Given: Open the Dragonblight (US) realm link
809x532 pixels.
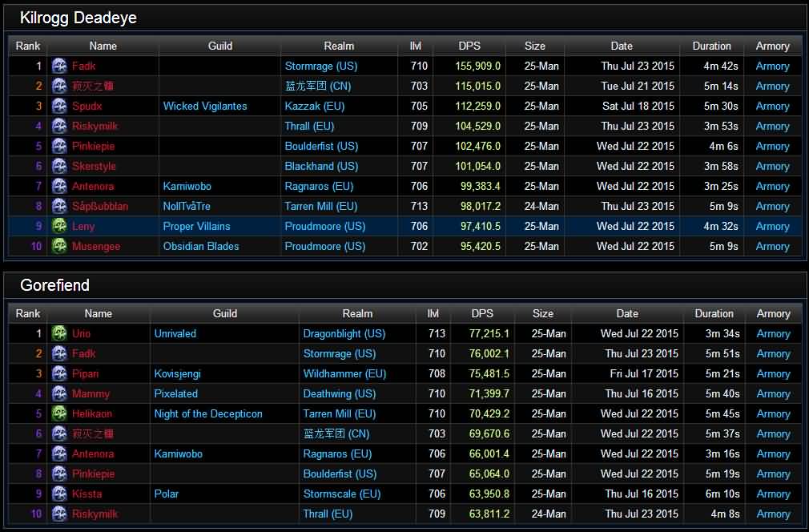Looking at the screenshot, I should [344, 333].
